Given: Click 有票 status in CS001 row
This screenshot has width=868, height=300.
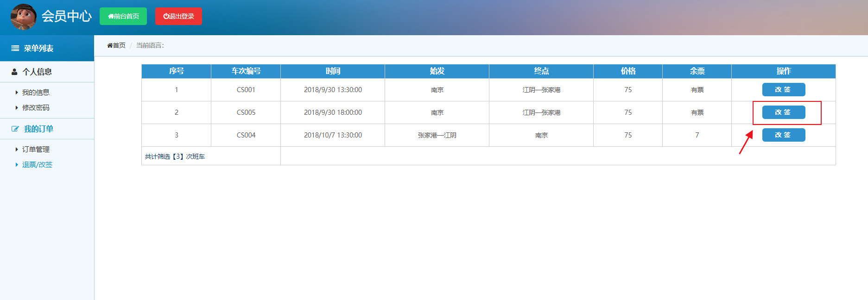Looking at the screenshot, I should (697, 90).
